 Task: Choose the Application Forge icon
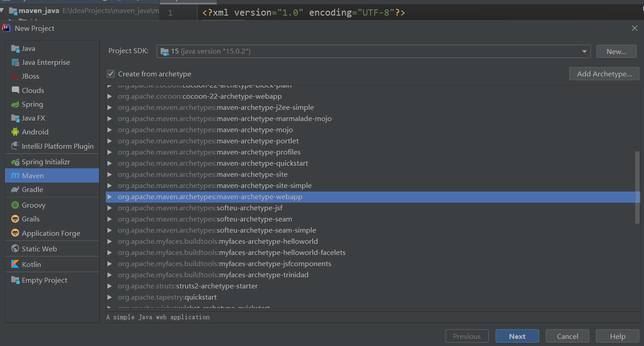pyautogui.click(x=15, y=233)
